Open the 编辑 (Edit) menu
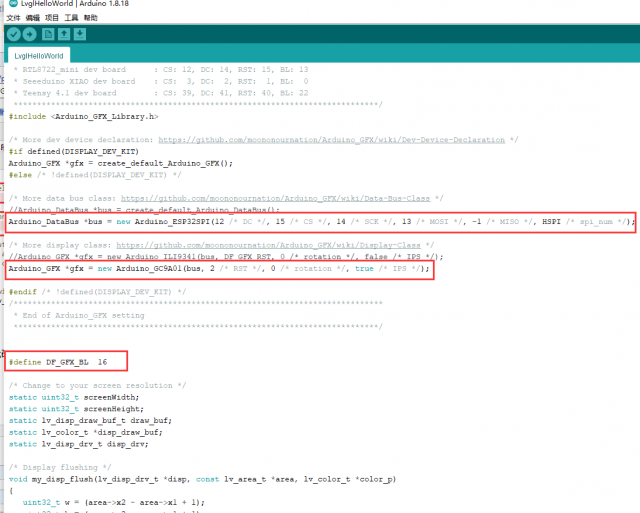The image size is (640, 513). pyautogui.click(x=33, y=18)
